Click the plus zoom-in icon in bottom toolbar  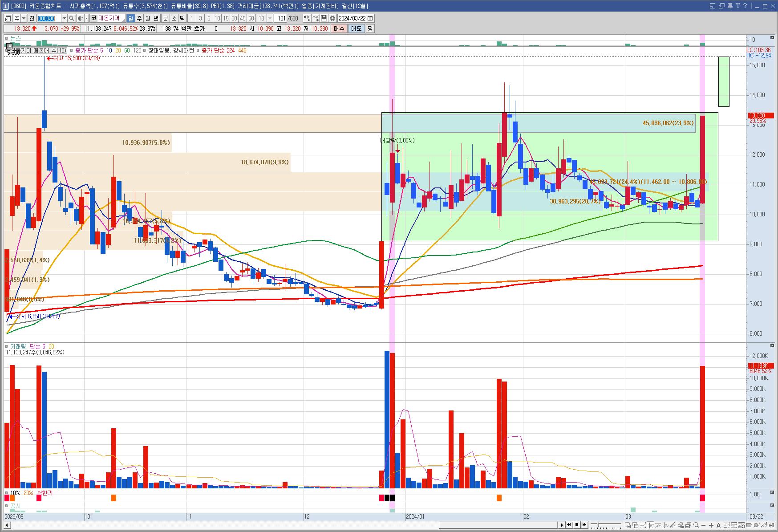click(x=711, y=525)
